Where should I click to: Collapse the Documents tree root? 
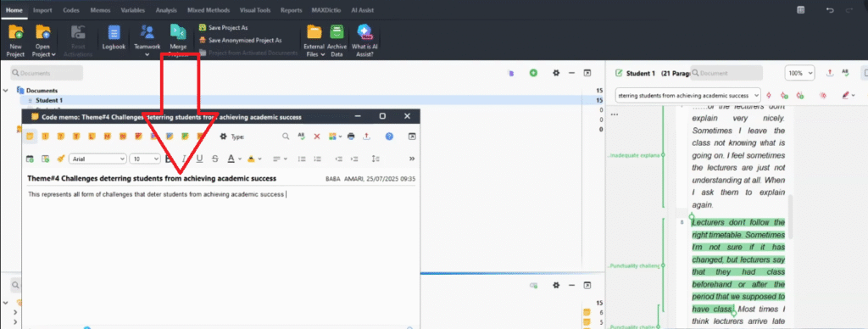[5, 90]
